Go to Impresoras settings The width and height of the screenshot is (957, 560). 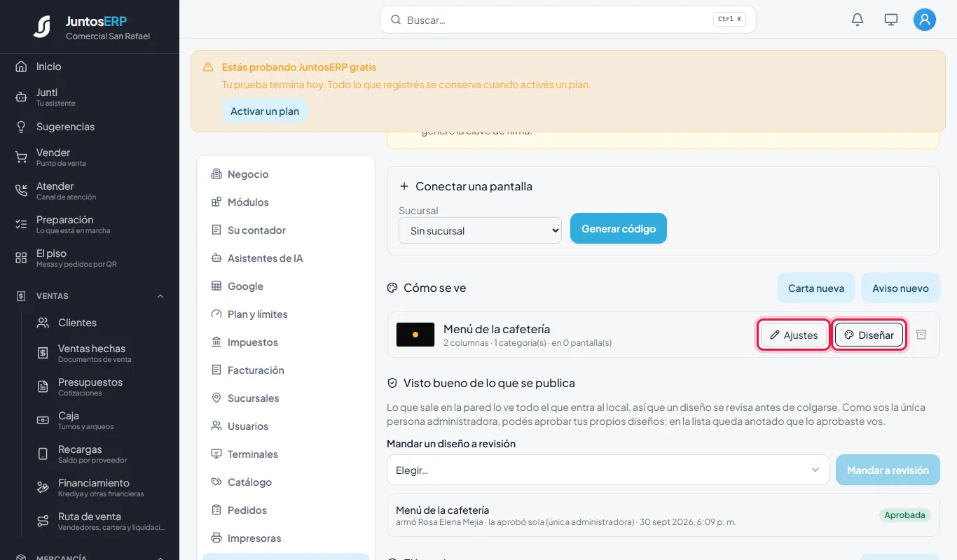click(286, 538)
